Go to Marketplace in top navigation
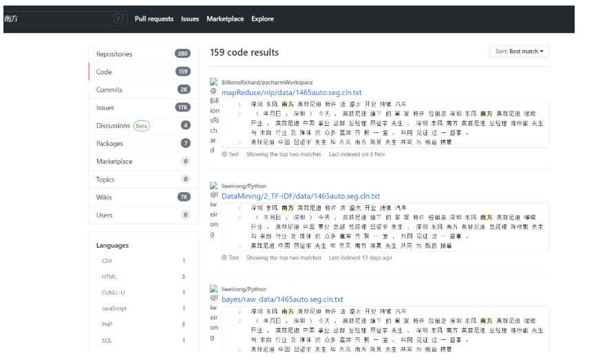 [x=225, y=19]
